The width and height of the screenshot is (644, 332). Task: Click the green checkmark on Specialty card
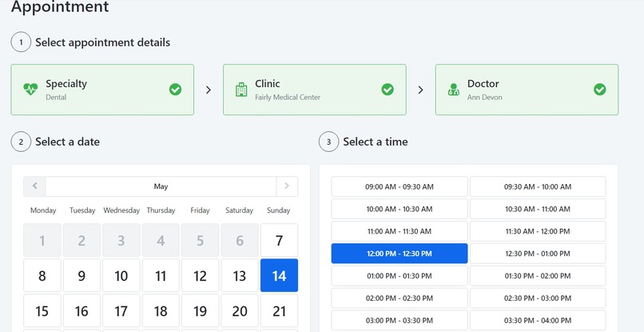click(x=175, y=90)
